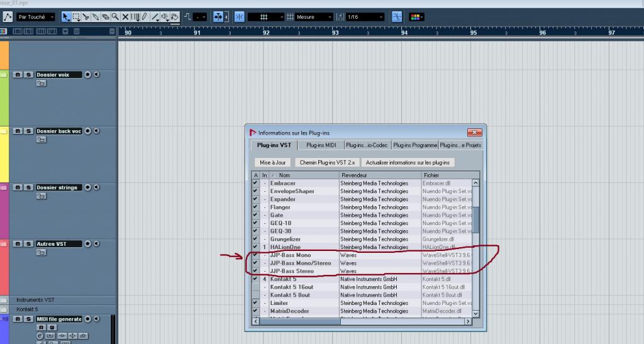The image size is (644, 344).
Task: Click Actualiser informations sur les plug-ins
Action: [x=408, y=162]
